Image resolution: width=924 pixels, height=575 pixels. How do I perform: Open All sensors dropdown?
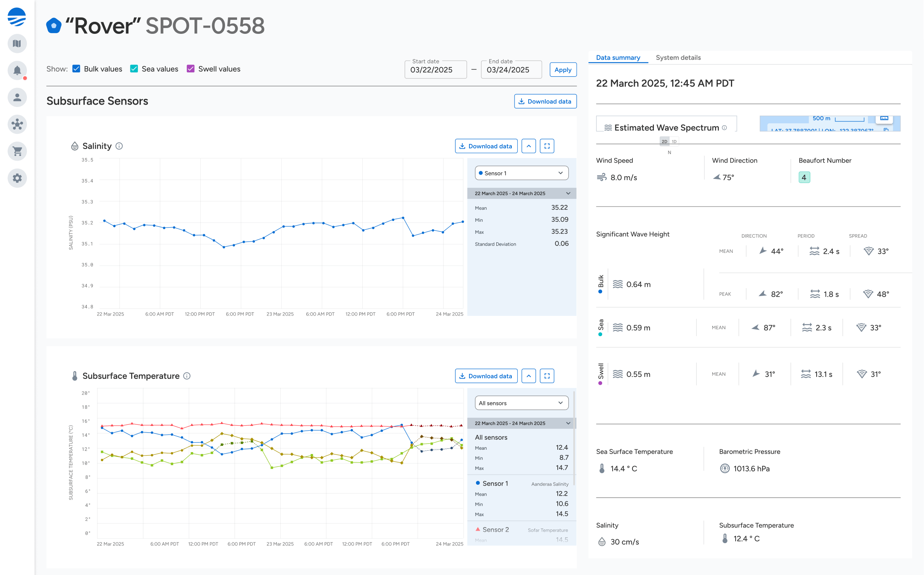click(522, 403)
